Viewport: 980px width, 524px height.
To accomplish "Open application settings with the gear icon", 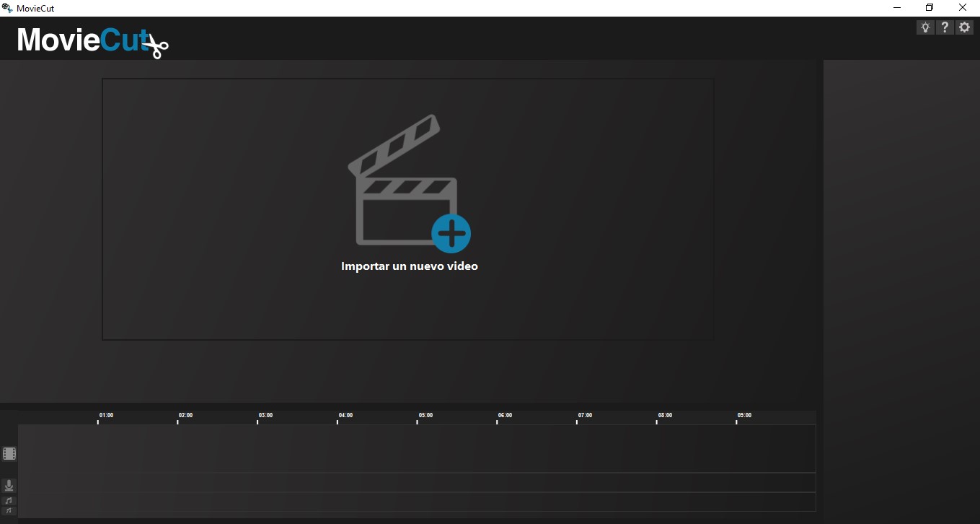I will [x=964, y=27].
